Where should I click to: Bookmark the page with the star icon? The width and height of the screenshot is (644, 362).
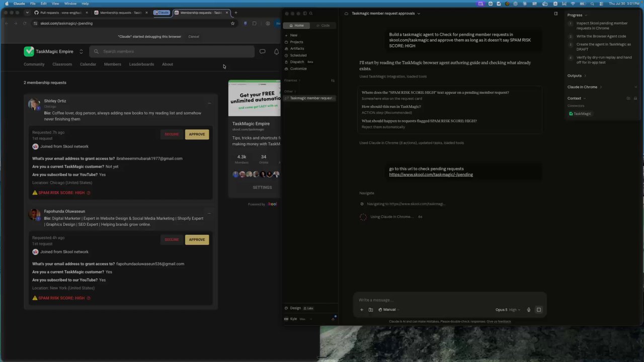(x=232, y=23)
